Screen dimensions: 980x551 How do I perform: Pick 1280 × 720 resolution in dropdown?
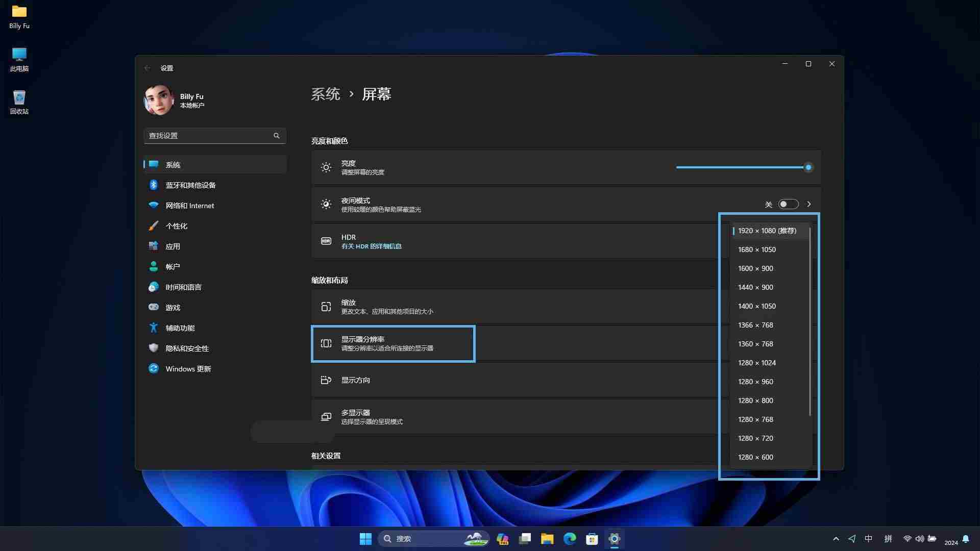(x=755, y=439)
